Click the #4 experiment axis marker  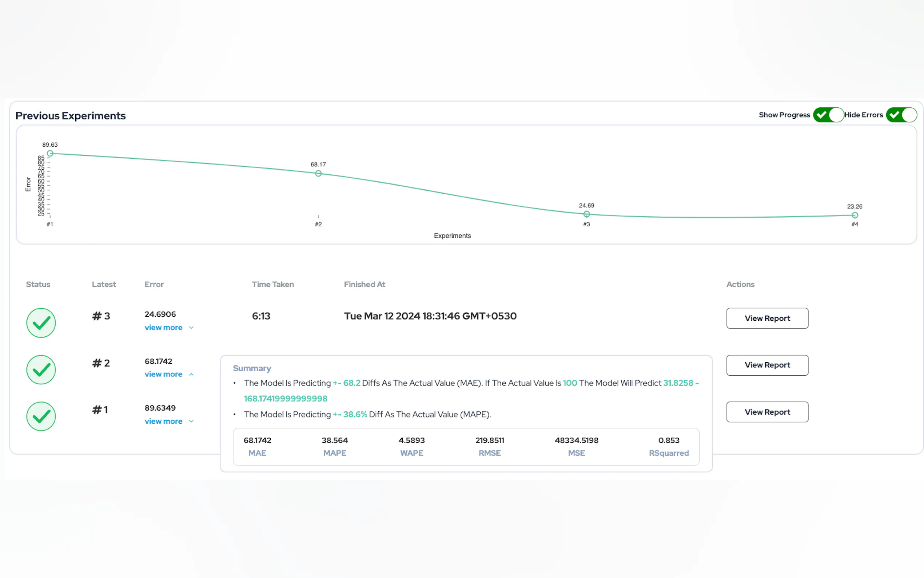pos(855,225)
